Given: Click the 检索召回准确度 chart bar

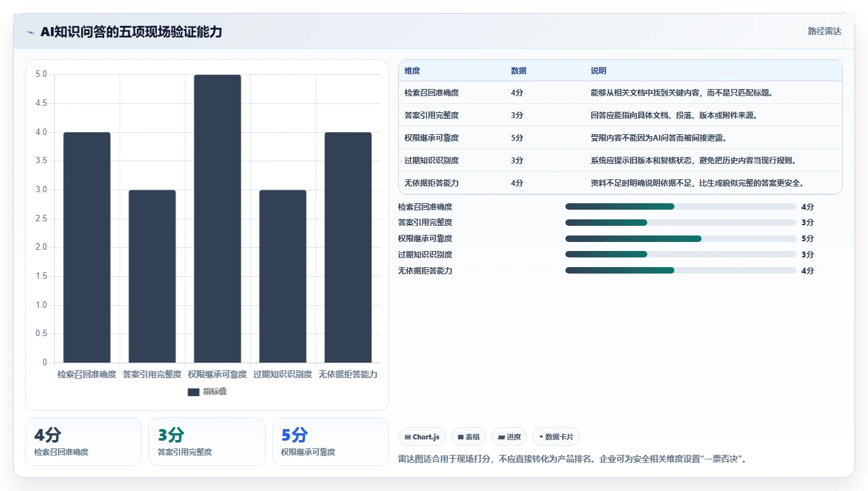Looking at the screenshot, I should click(87, 247).
